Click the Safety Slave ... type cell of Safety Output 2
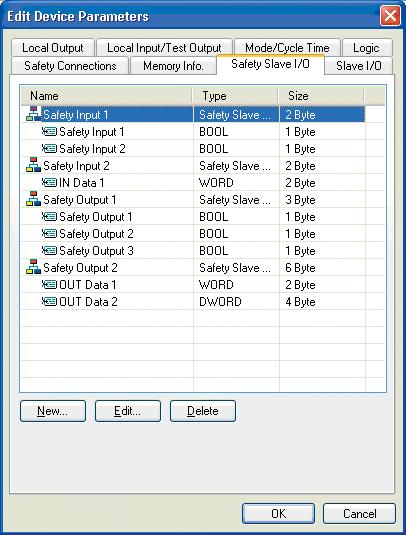This screenshot has width=406, height=535. [x=235, y=268]
